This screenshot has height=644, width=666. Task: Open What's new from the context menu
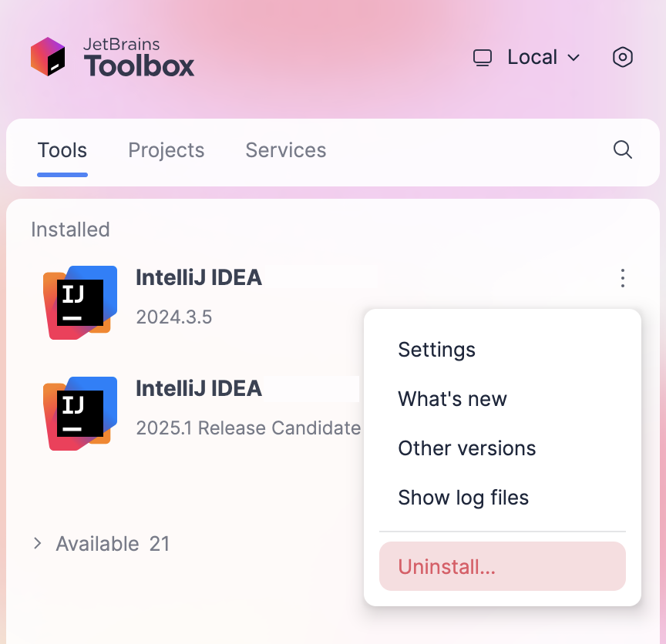452,399
